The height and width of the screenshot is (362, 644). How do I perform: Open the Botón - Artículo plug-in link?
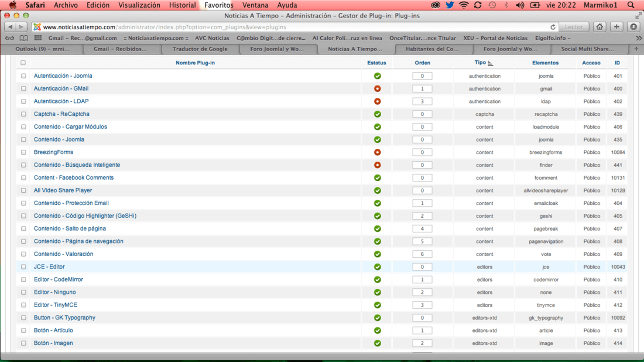[53, 331]
